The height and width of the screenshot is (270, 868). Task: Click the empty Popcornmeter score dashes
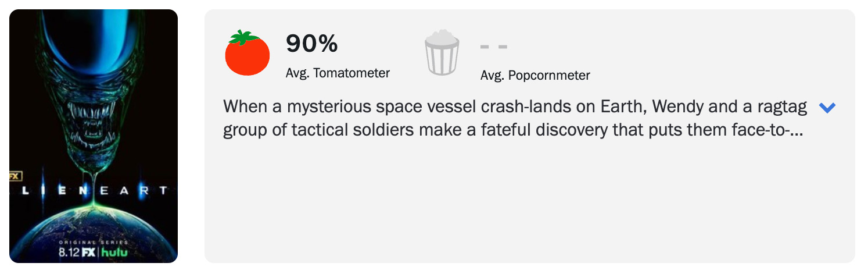click(494, 47)
